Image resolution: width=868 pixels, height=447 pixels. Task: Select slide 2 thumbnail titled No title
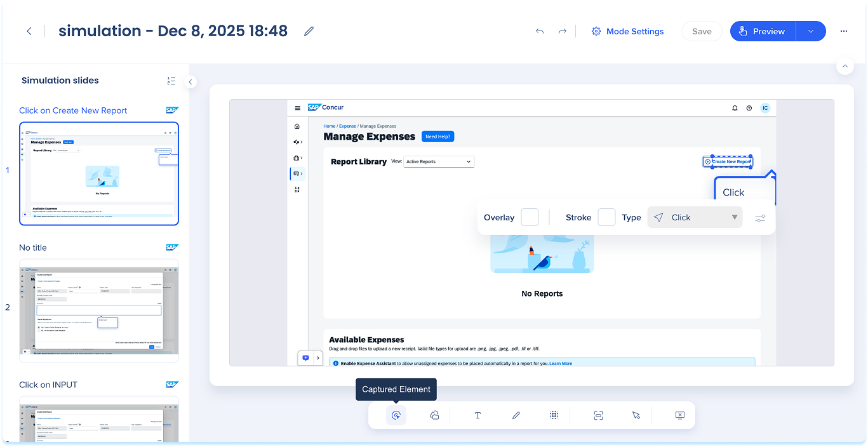[x=99, y=310]
